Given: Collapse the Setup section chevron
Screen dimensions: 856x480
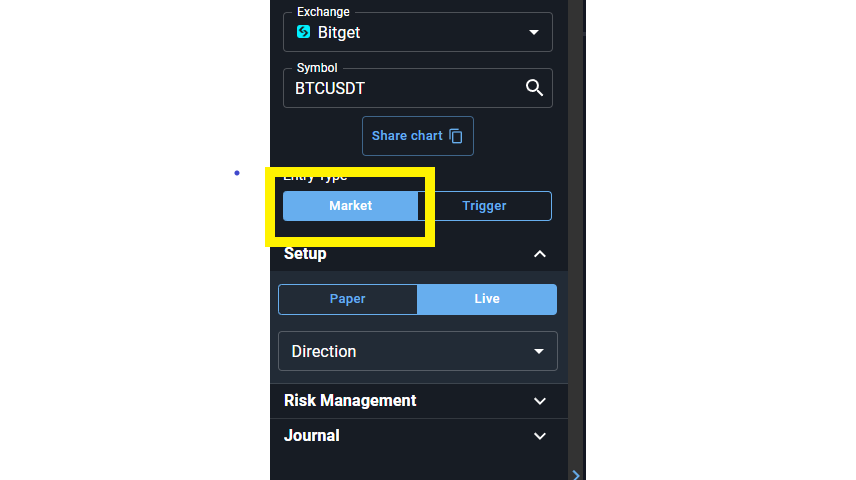Looking at the screenshot, I should 539,254.
